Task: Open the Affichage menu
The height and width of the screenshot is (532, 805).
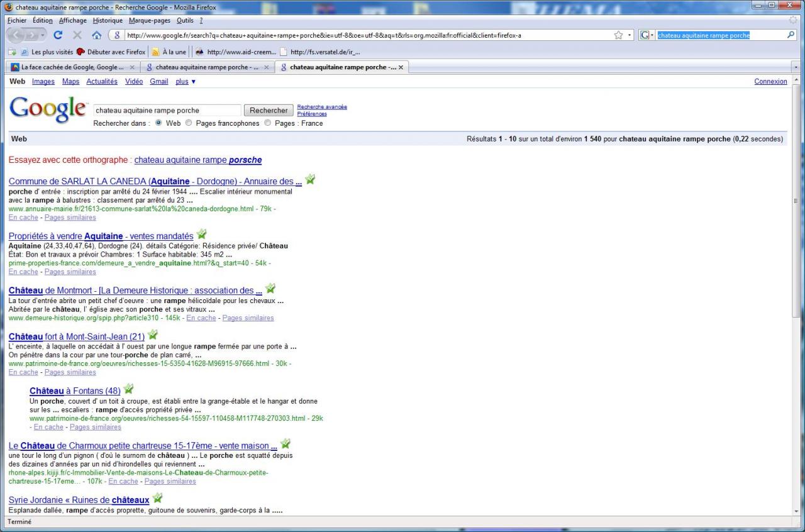Action: click(73, 20)
